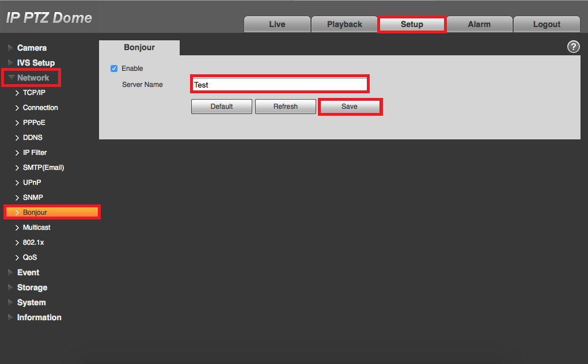Viewport: 588px width, 364px height.
Task: Select the DDNS menu item
Action: 32,138
